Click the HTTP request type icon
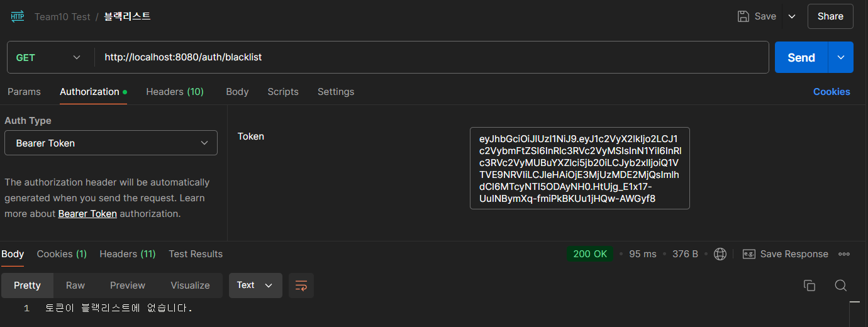This screenshot has height=327, width=868. pos(18,16)
